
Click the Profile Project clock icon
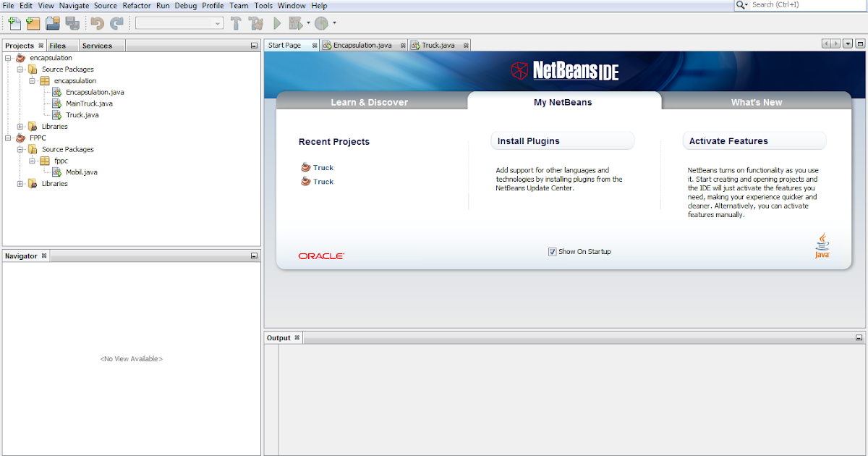[x=322, y=23]
